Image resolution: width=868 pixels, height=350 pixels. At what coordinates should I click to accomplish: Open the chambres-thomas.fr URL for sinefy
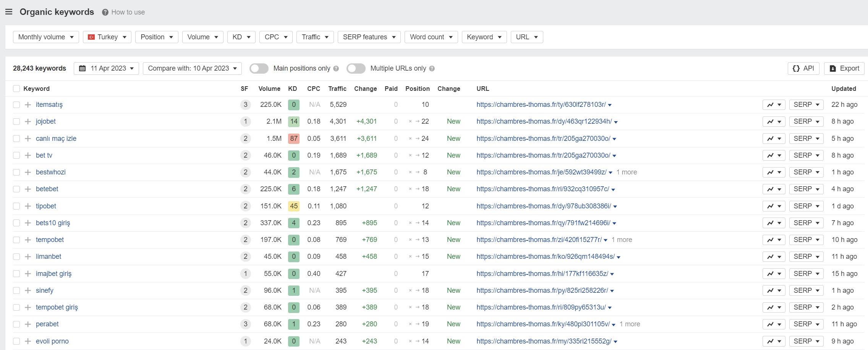tap(542, 290)
